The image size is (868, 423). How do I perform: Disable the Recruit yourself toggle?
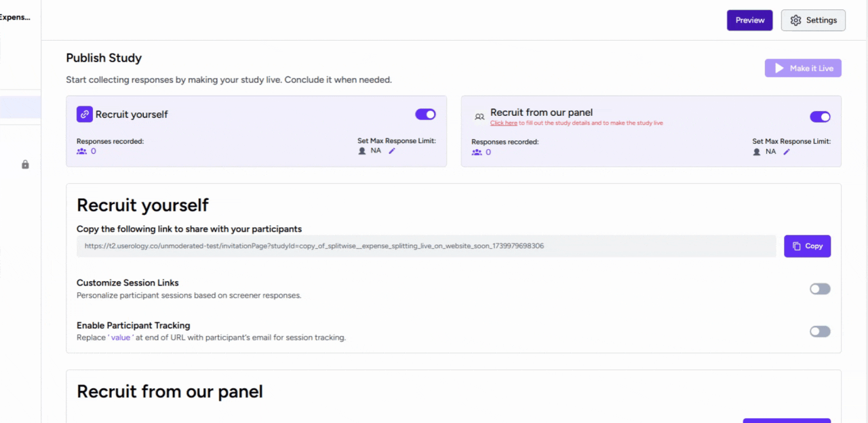point(425,114)
